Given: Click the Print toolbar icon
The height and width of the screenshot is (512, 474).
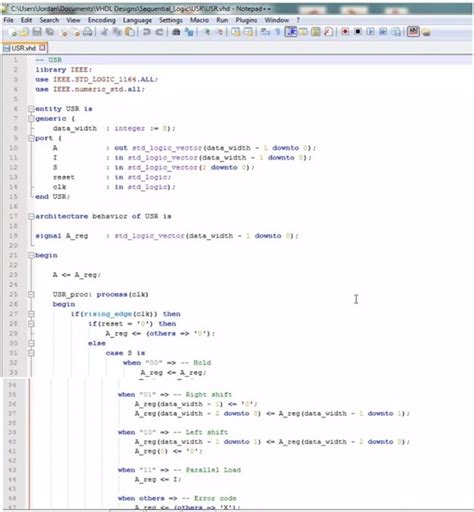Looking at the screenshot, I should [88, 32].
